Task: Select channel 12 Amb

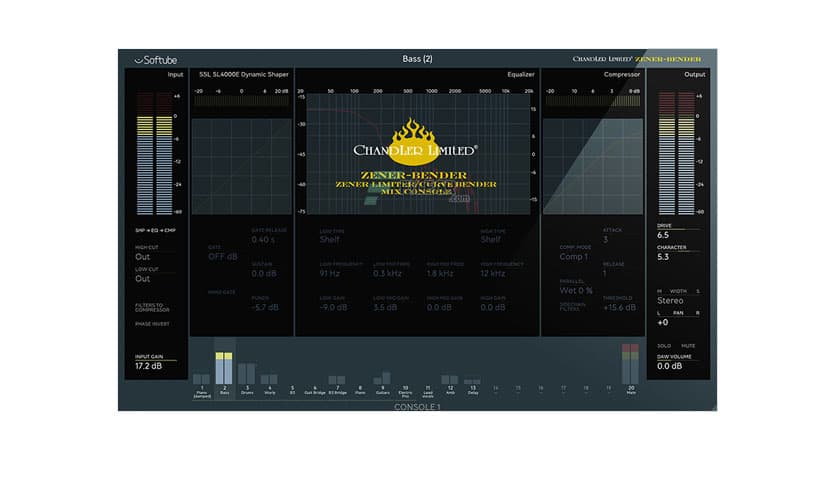Action: 450,385
